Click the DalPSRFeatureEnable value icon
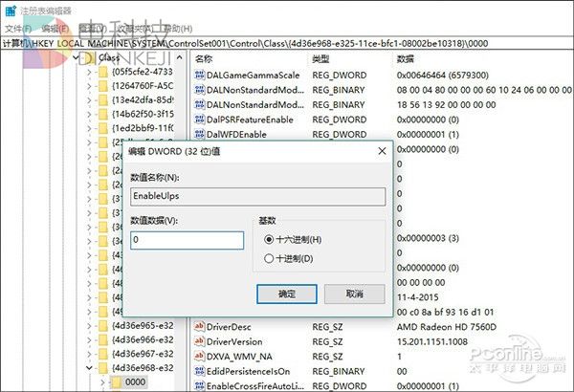 click(x=200, y=120)
